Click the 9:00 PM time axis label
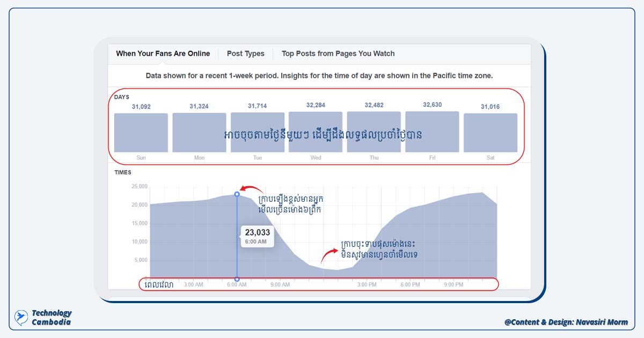The image size is (644, 338). (453, 285)
